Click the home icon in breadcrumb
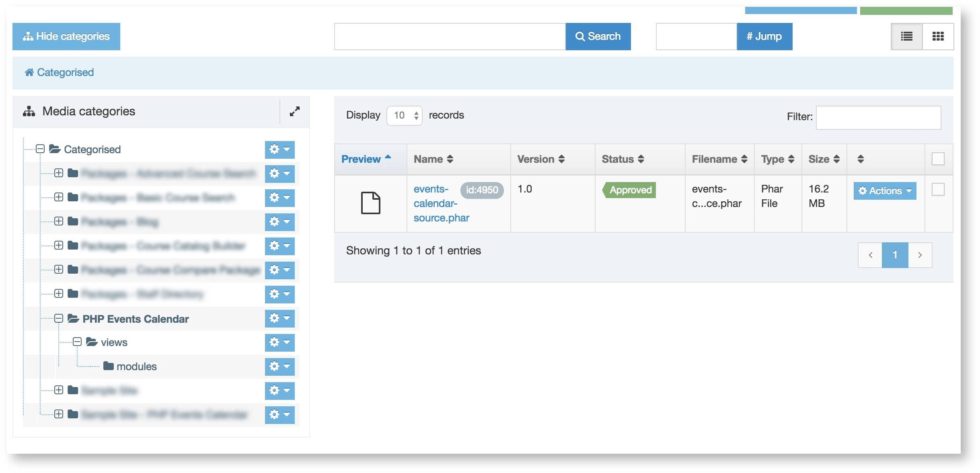The image size is (980, 473). 29,72
